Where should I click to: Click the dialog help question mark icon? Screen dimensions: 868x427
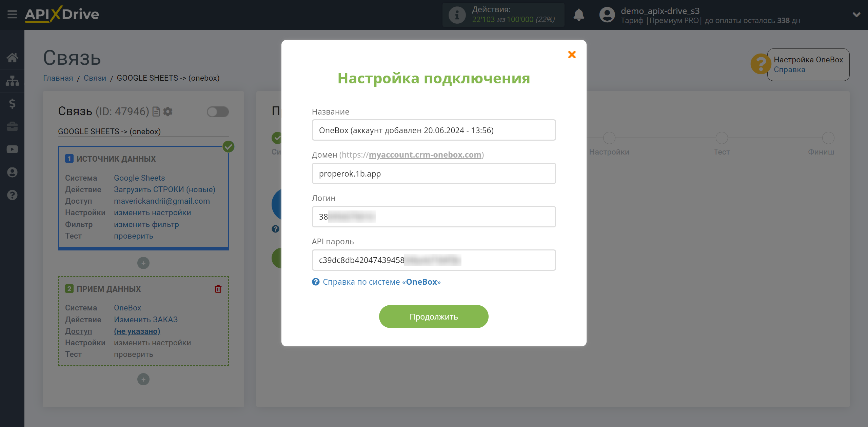(x=316, y=282)
